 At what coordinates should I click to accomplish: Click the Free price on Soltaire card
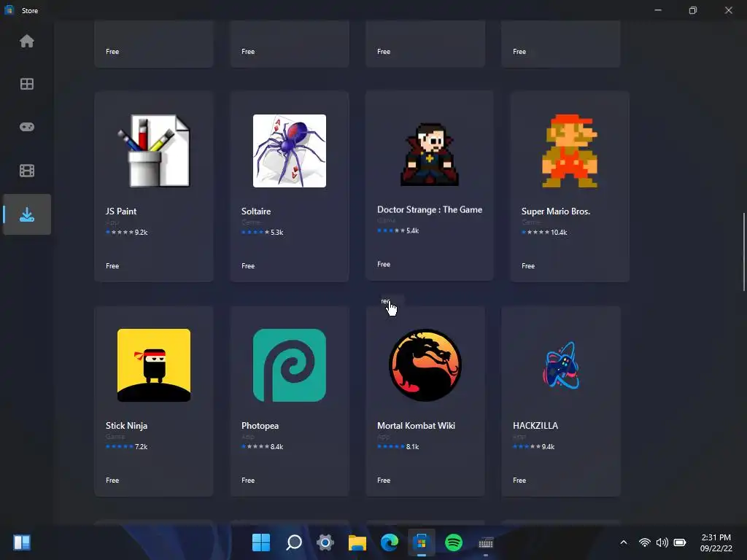coord(248,265)
